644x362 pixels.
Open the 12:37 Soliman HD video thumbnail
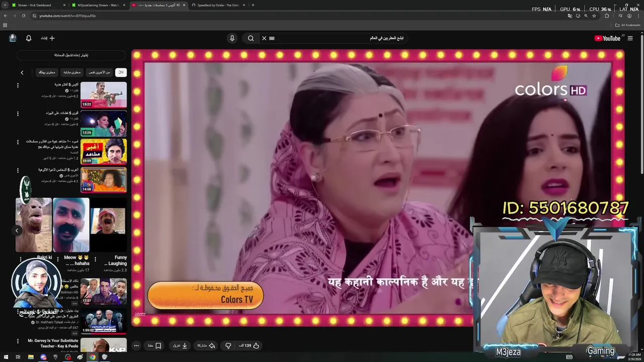pos(104,291)
